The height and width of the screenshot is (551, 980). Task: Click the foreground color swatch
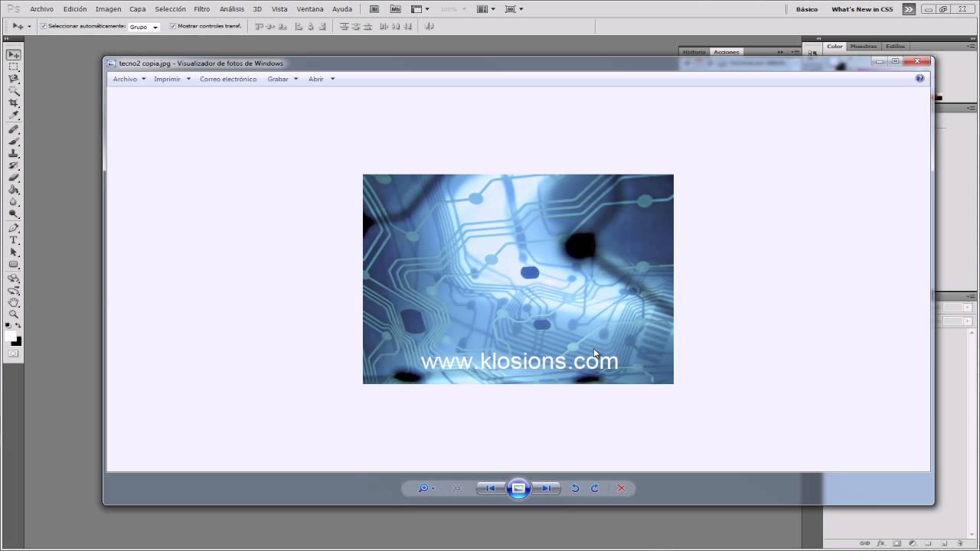(x=10, y=335)
